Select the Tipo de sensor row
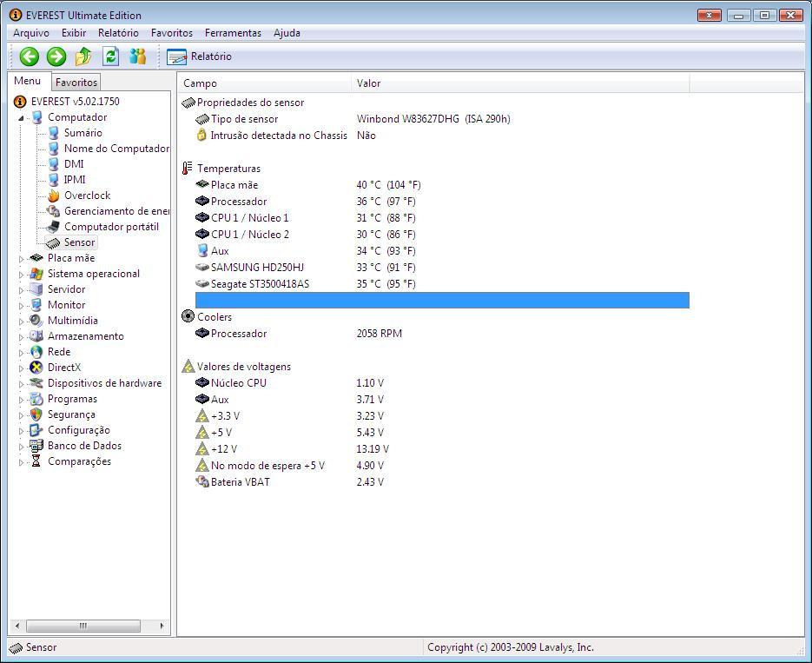Viewport: 812px width, 663px height. (442, 119)
